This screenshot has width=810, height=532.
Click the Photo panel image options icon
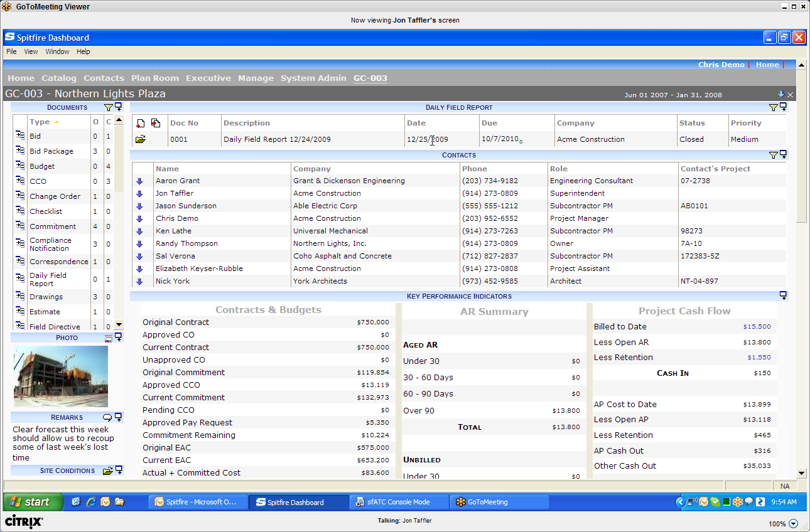109,338
